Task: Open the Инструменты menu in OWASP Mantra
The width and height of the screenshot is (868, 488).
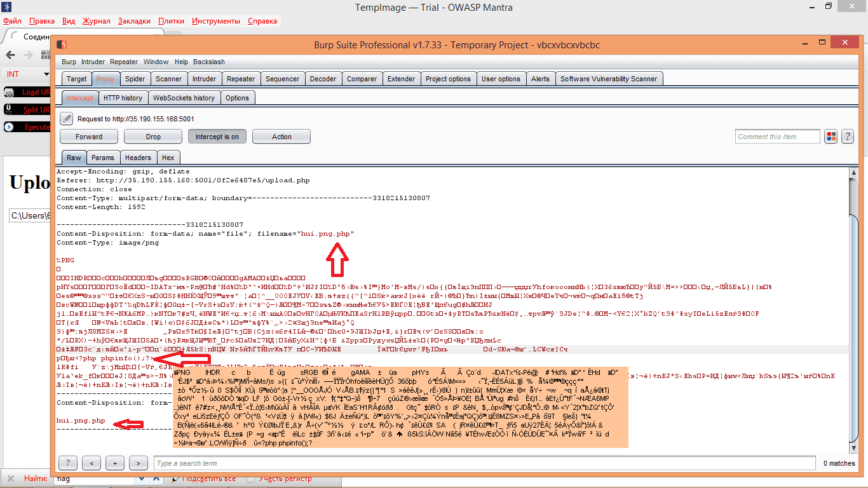Action: tap(216, 21)
